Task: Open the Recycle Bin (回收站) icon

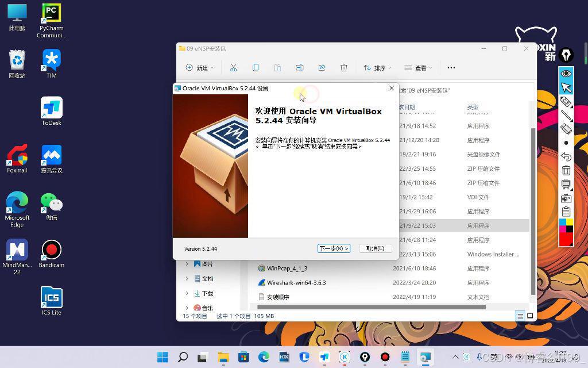Action: pos(17,64)
